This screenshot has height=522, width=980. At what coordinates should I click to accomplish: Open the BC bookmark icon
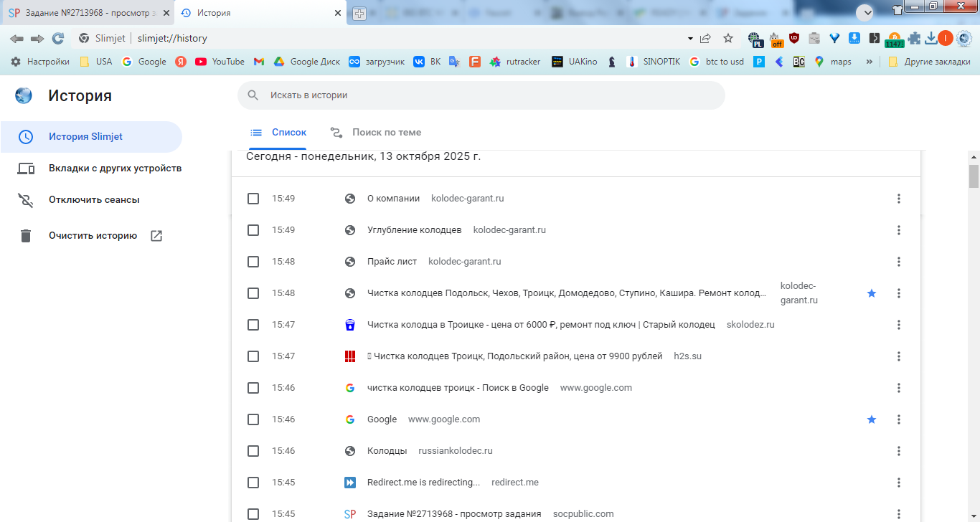coord(798,62)
